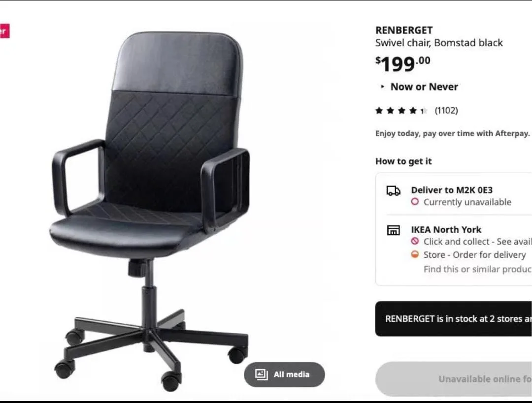The height and width of the screenshot is (403, 532).
Task: Click the click-and-collect prohibited icon
Action: click(415, 241)
